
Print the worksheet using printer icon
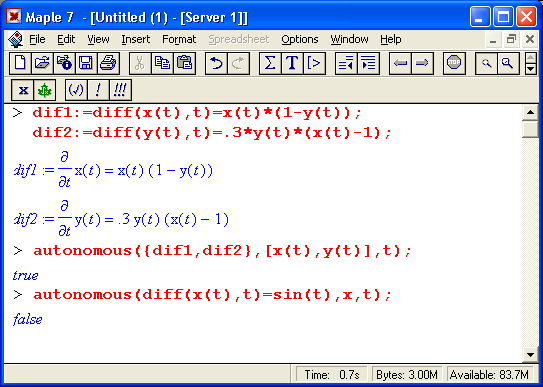[x=108, y=63]
